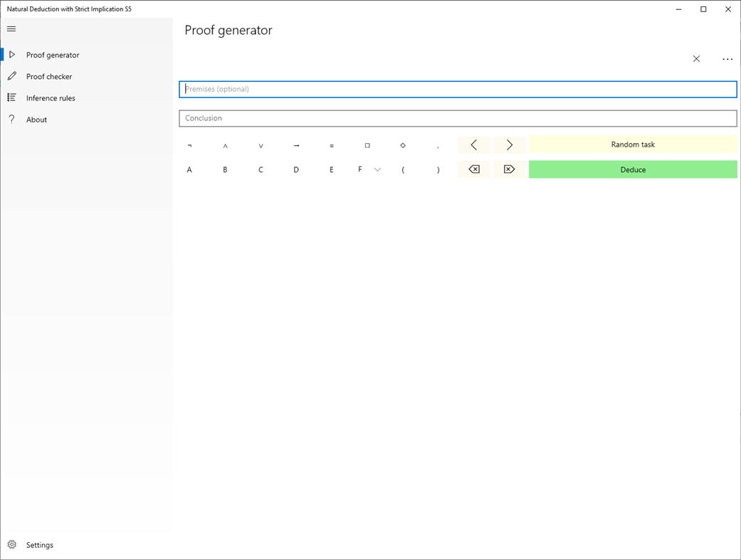
Task: Close the Natural Deduction window
Action: tap(727, 9)
